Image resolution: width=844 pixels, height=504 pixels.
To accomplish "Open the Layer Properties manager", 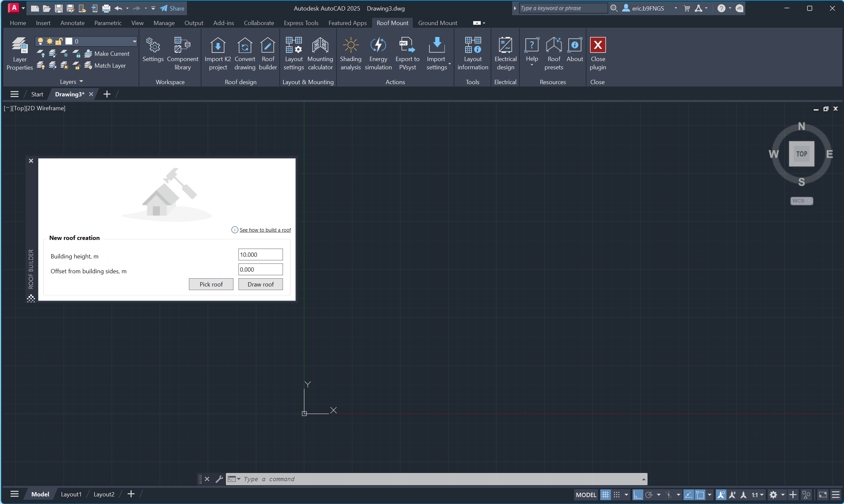I will [x=19, y=54].
